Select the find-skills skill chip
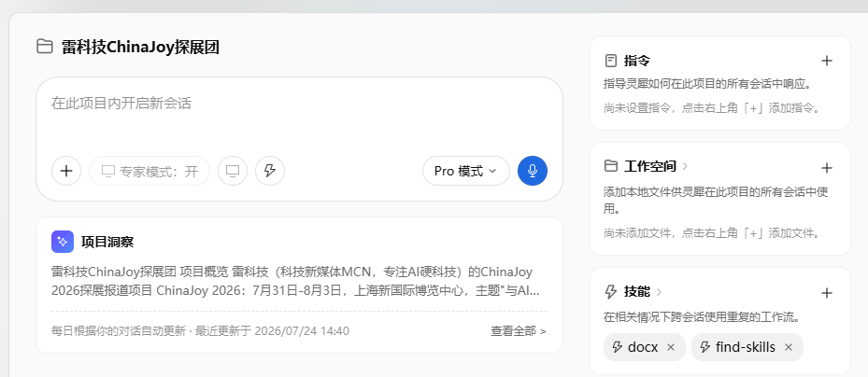 pyautogui.click(x=747, y=347)
